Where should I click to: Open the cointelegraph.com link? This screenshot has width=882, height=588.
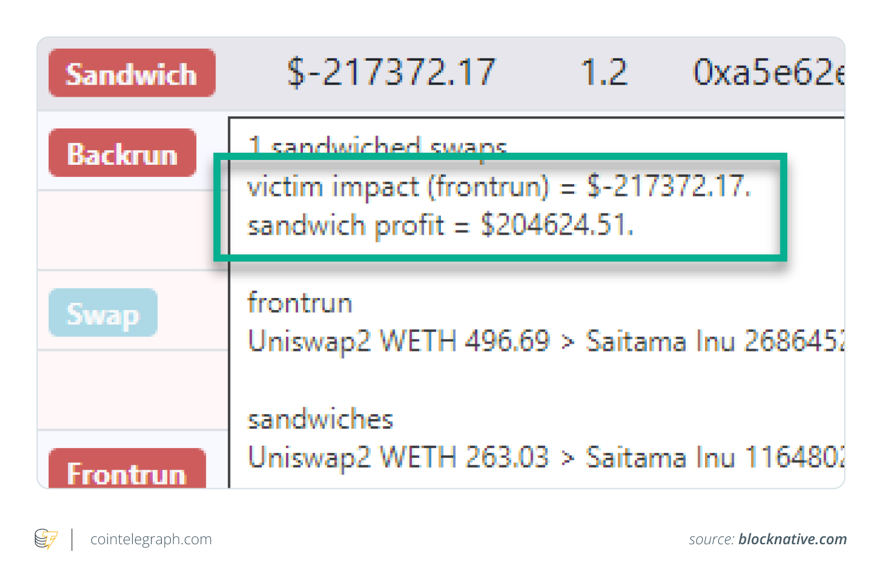pyautogui.click(x=151, y=539)
